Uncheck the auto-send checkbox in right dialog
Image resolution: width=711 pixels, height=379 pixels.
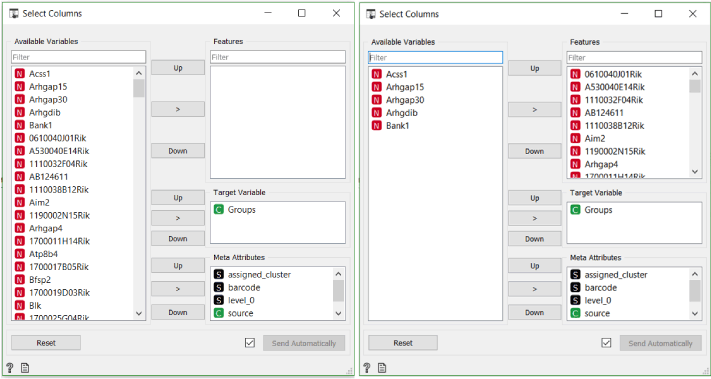tap(606, 343)
